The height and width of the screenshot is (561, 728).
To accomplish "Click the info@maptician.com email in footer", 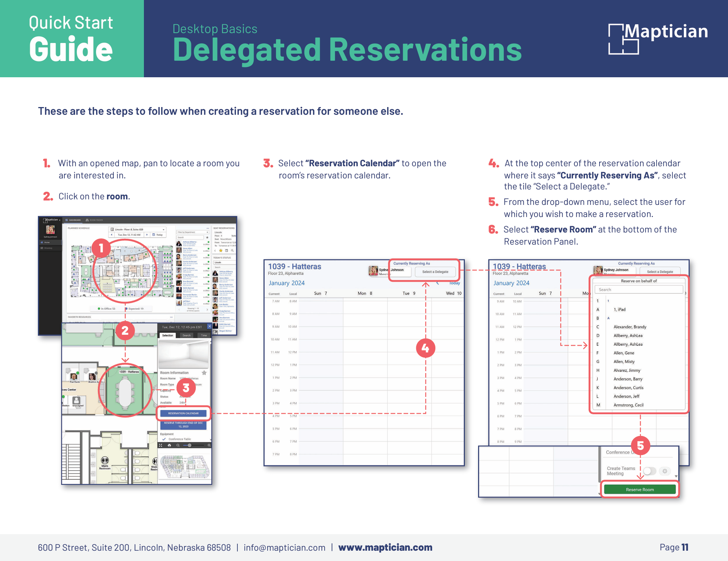I will [x=285, y=548].
